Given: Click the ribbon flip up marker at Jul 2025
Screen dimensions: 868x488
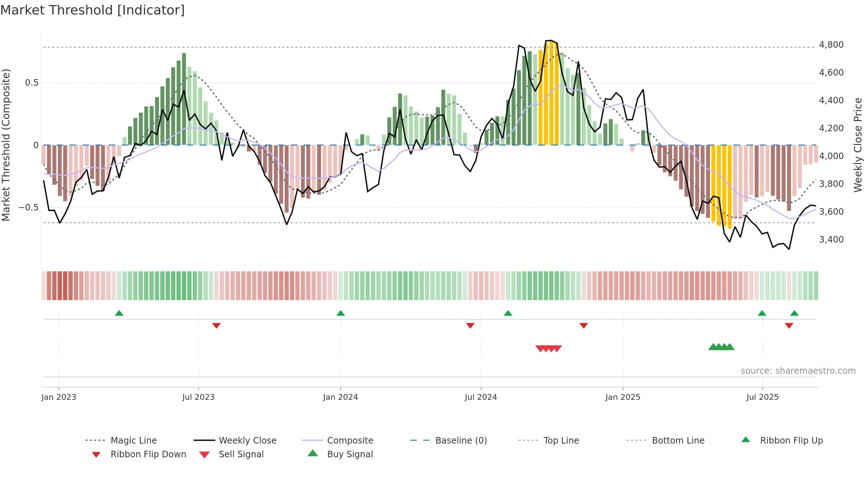Looking at the screenshot, I should coord(762,313).
